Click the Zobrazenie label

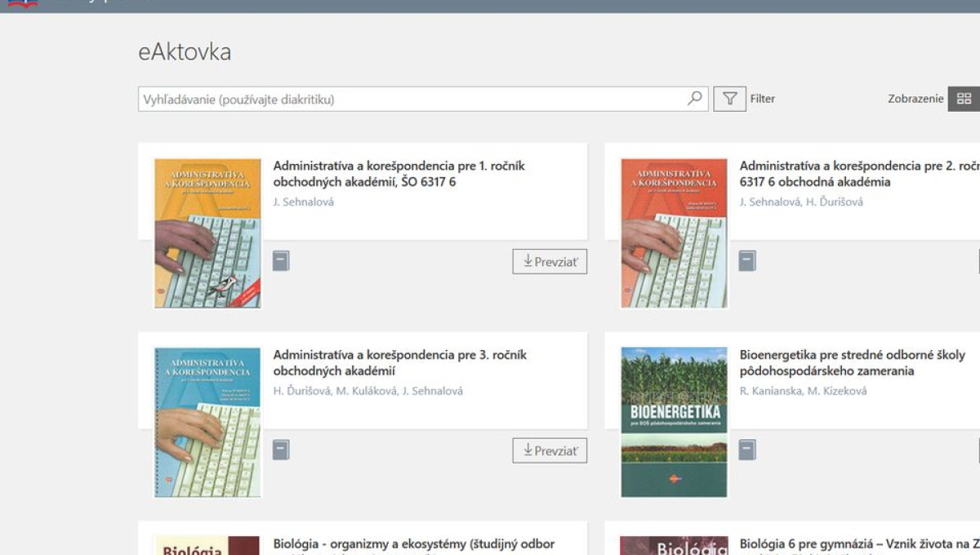coord(915,99)
